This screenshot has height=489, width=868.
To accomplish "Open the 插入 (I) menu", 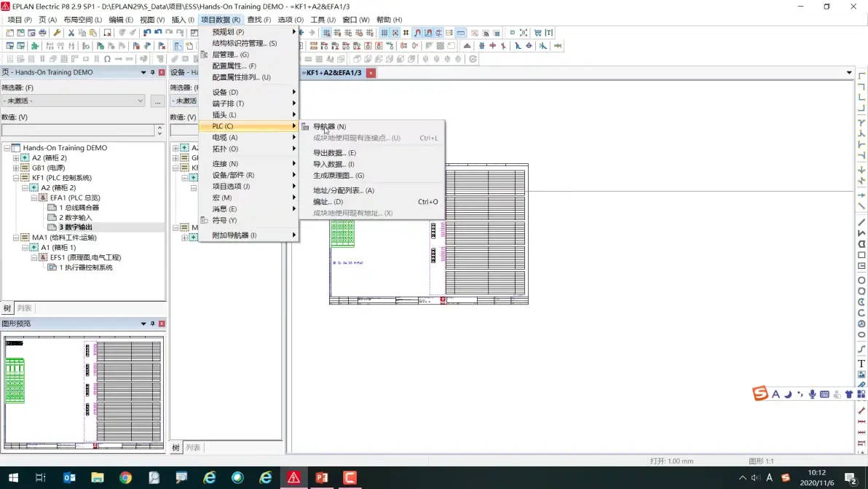I will [x=183, y=20].
